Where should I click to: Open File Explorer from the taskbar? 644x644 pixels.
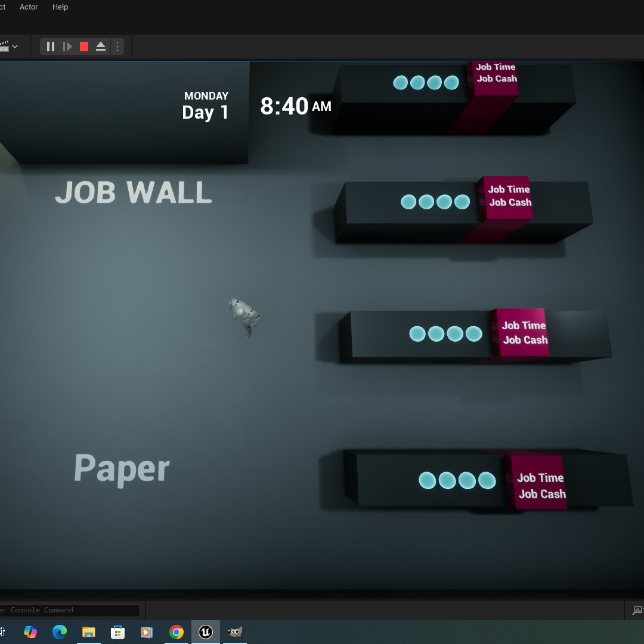click(88, 632)
